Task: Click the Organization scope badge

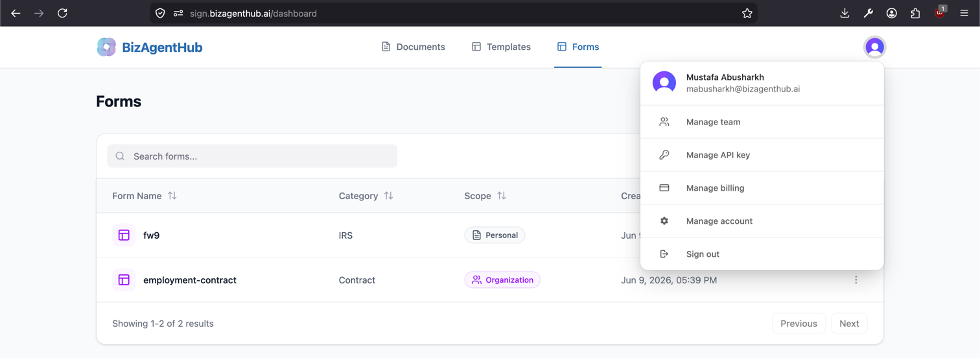Action: [x=502, y=280]
